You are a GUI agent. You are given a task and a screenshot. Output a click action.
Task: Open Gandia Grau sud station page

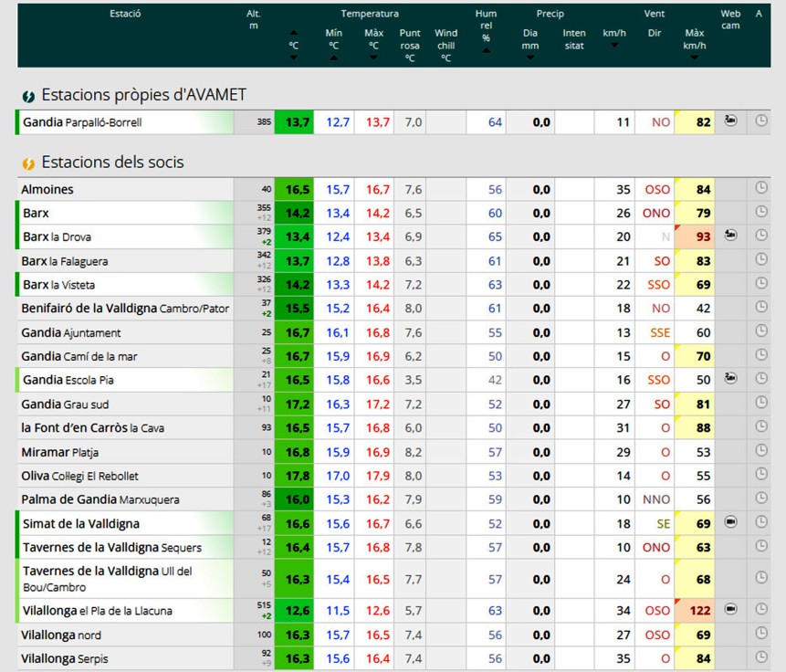coord(65,404)
